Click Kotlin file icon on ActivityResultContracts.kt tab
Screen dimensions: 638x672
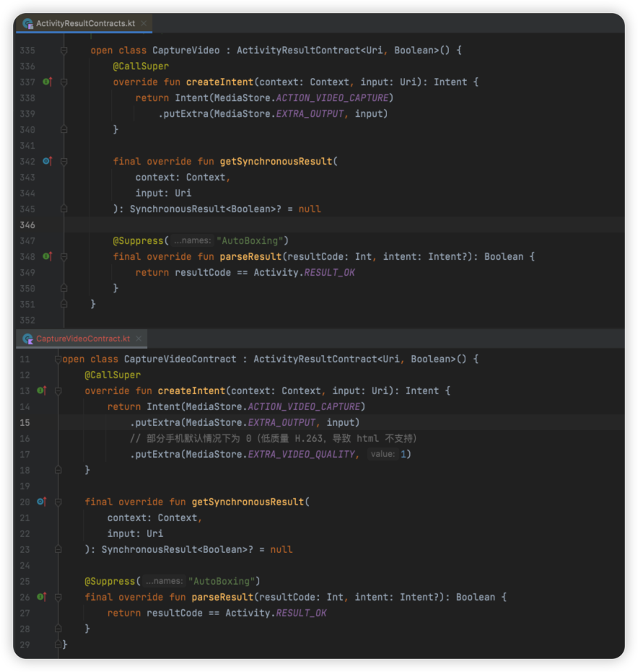pos(28,24)
